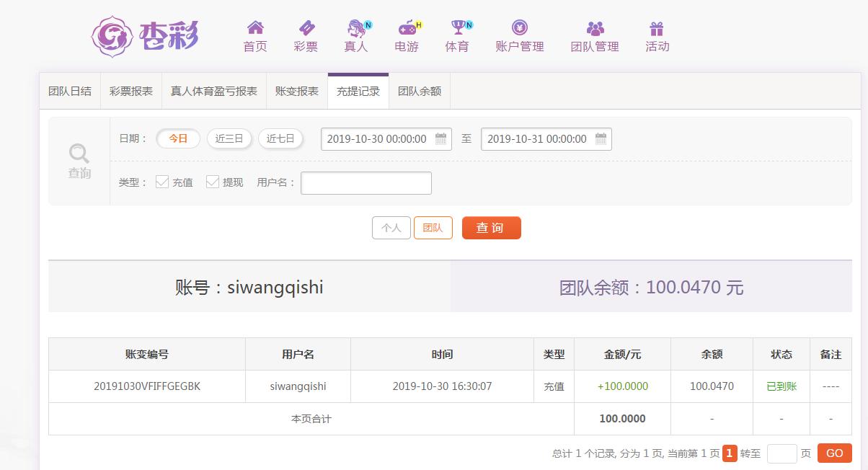This screenshot has height=470, width=868.
Task: Click the 团队余额：100.0470 元 banner
Action: tap(651, 287)
